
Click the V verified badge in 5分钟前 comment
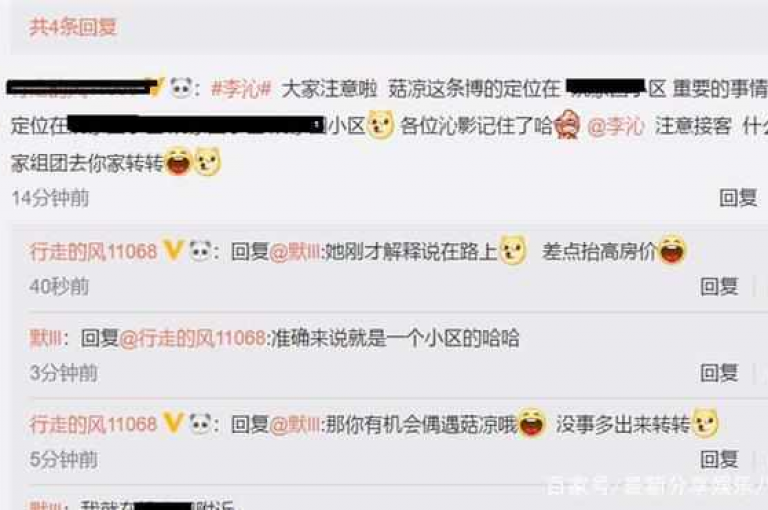point(173,423)
